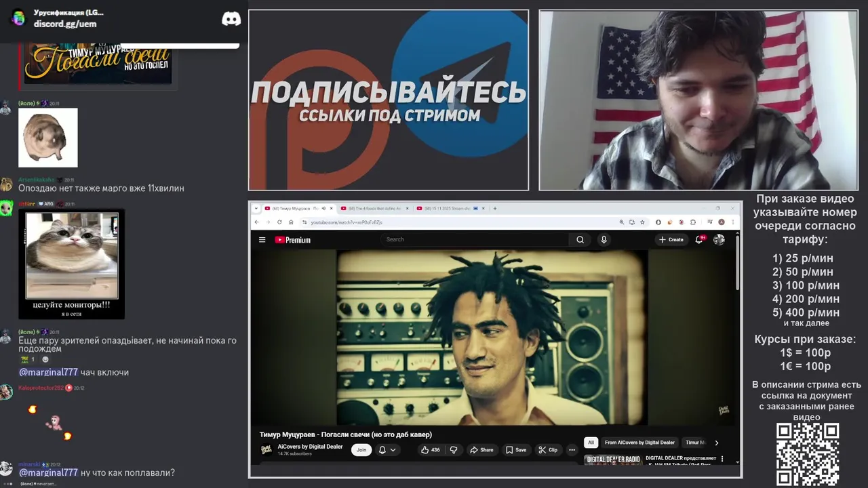868x488 pixels.
Task: Click the Save button
Action: pos(515,449)
